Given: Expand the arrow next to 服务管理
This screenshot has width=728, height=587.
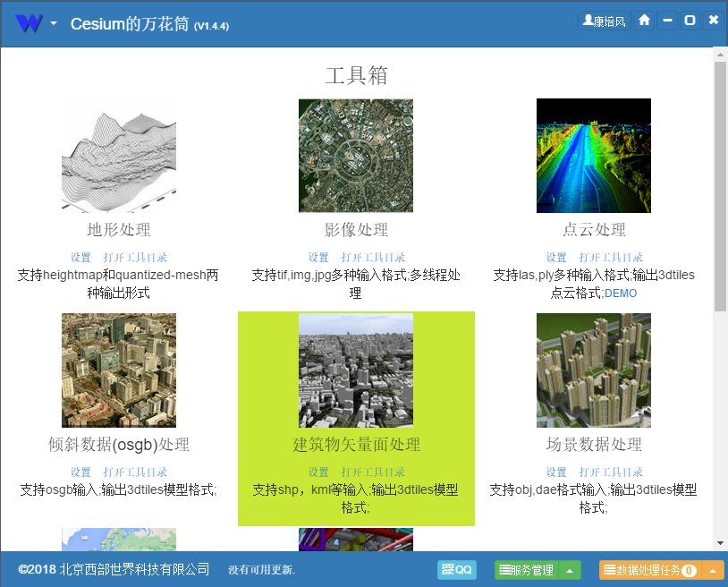Looking at the screenshot, I should (x=570, y=570).
